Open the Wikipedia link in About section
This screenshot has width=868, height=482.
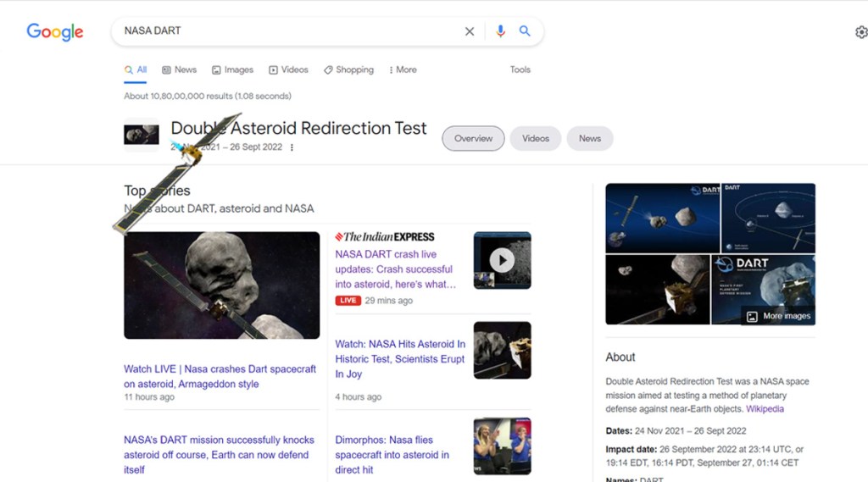click(x=765, y=409)
